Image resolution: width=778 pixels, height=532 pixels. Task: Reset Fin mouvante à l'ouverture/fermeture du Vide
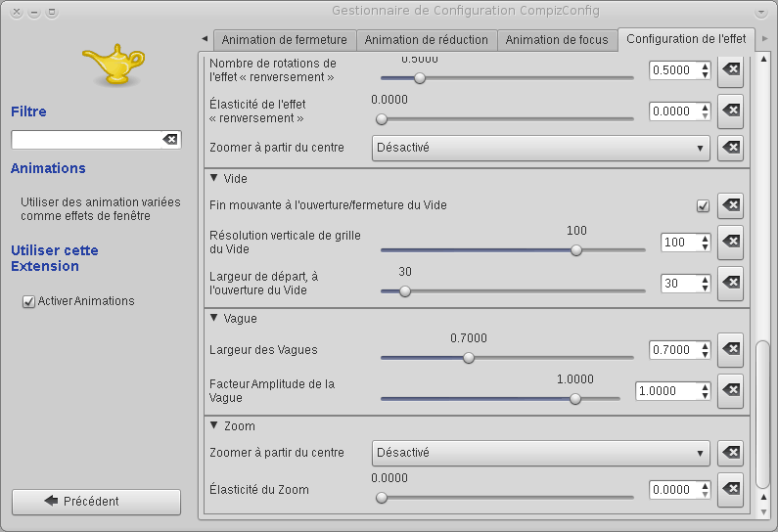[x=730, y=205]
